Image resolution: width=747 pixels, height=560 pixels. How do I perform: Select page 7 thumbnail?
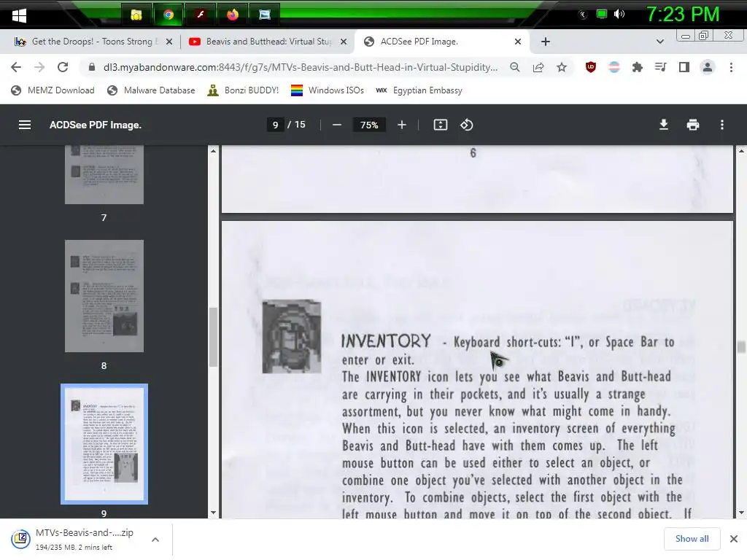pos(104,175)
